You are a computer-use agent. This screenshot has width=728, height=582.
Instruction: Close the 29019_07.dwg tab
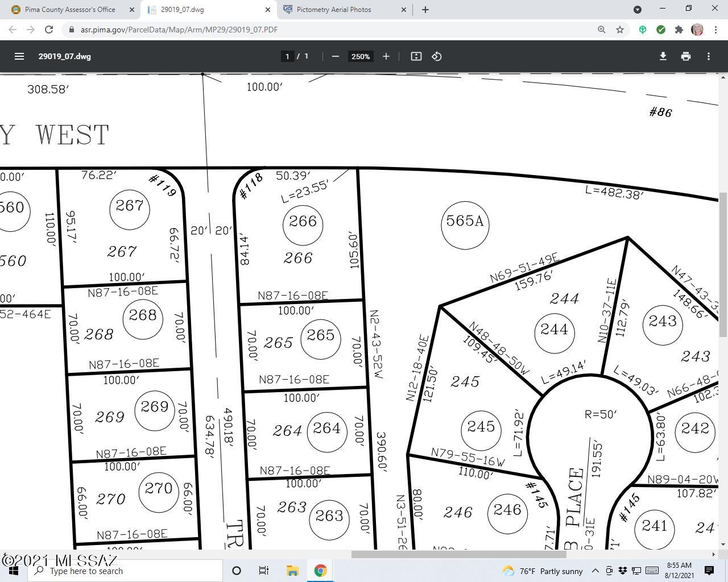pyautogui.click(x=268, y=10)
